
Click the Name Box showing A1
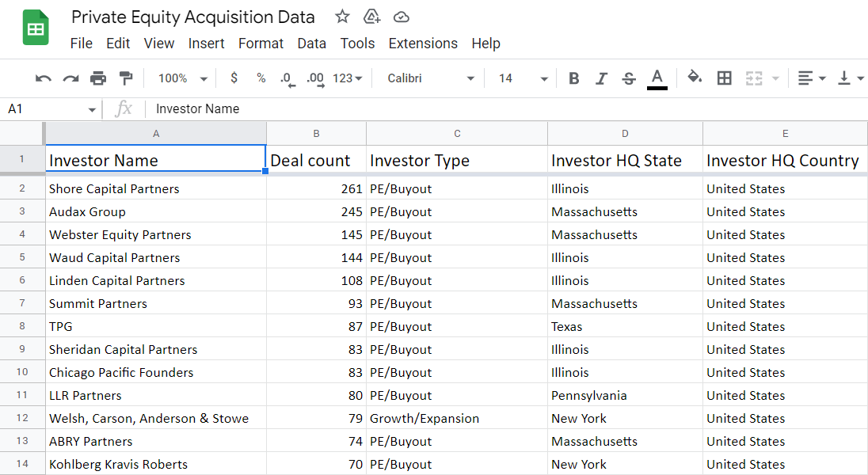pos(48,109)
